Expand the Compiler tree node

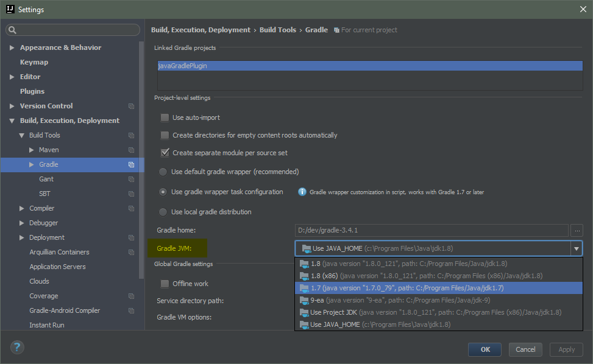(21, 208)
